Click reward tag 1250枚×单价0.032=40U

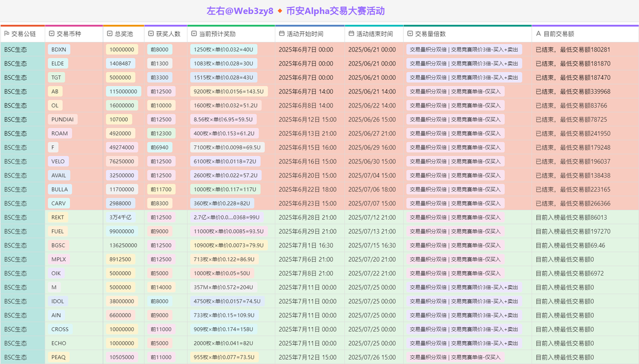(224, 49)
